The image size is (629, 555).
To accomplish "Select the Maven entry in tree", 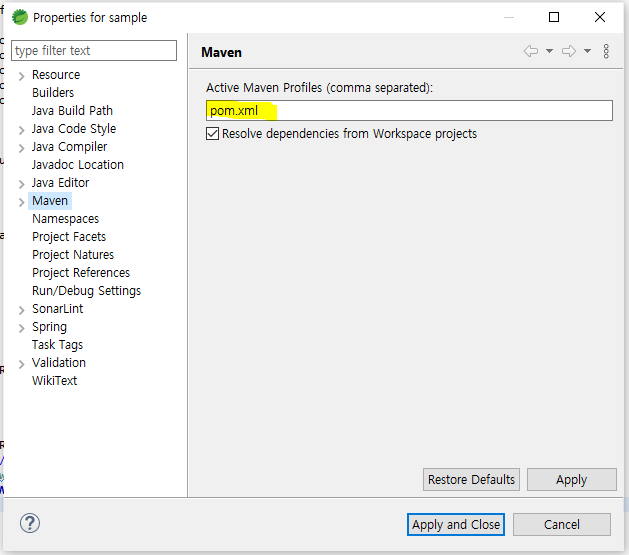I will pos(50,201).
